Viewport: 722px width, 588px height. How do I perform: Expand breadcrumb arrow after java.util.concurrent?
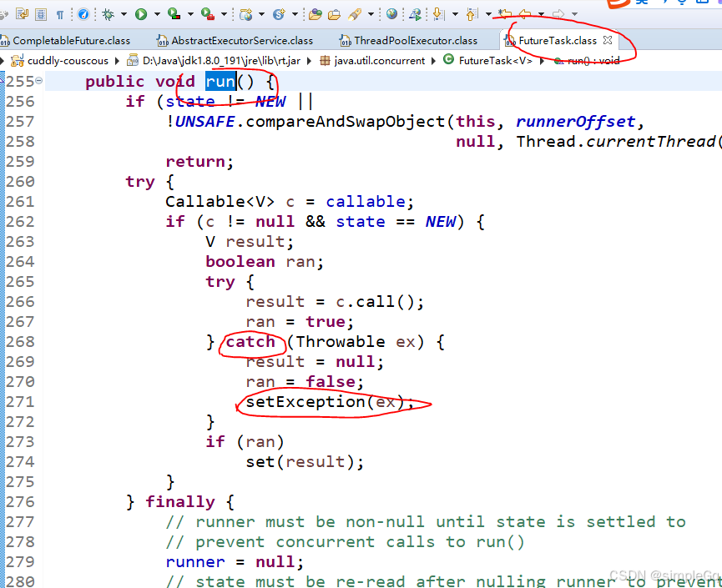click(x=433, y=61)
